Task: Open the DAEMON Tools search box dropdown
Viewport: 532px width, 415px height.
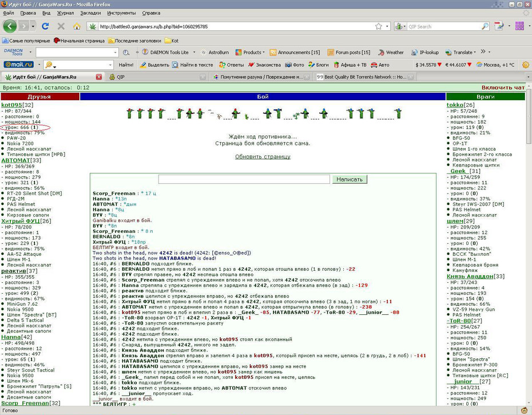Action: [115, 52]
